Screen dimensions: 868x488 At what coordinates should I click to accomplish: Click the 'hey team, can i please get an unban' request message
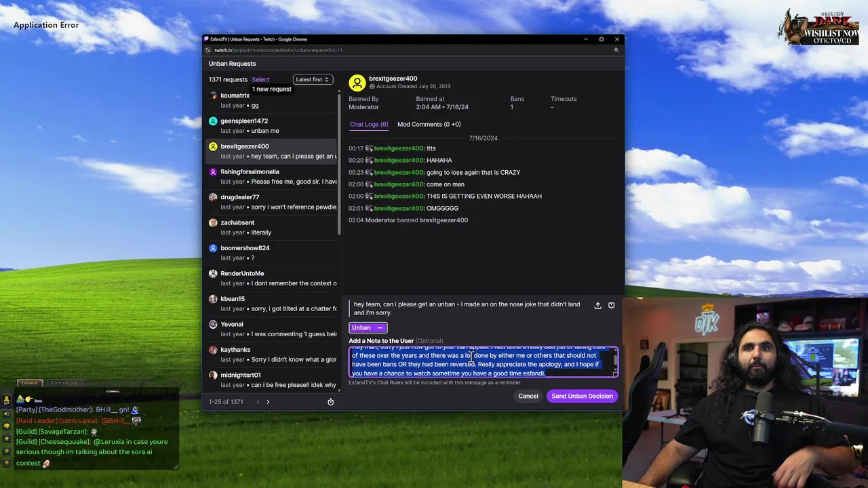[x=467, y=308]
